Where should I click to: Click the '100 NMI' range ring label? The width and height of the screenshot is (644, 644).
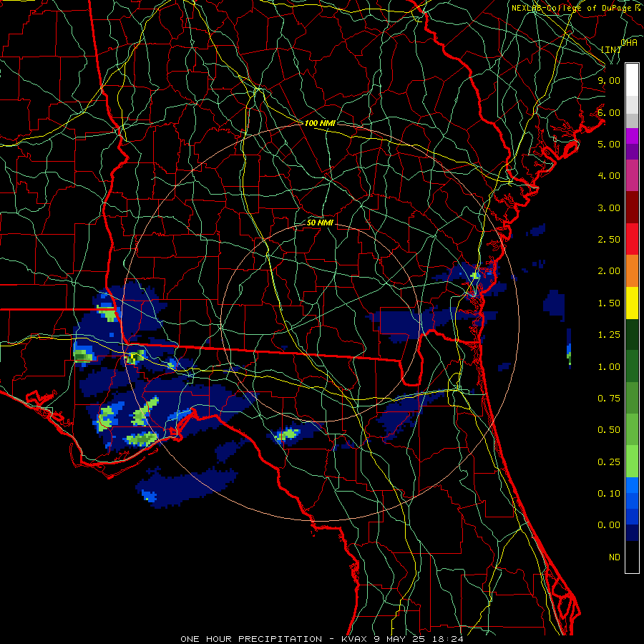(x=320, y=123)
